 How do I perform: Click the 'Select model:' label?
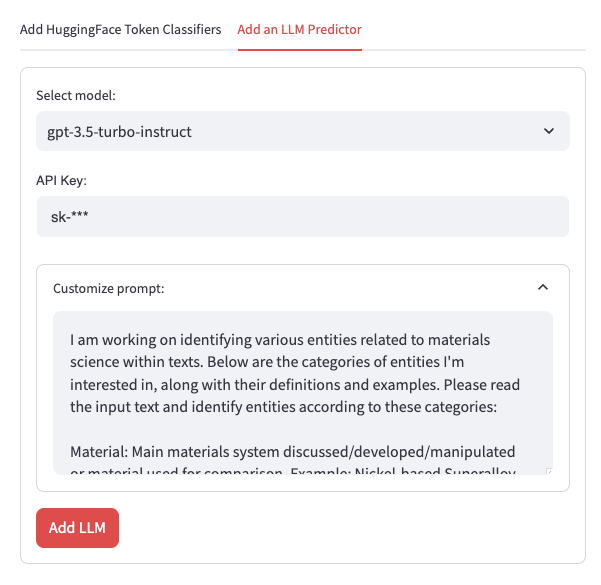(76, 95)
